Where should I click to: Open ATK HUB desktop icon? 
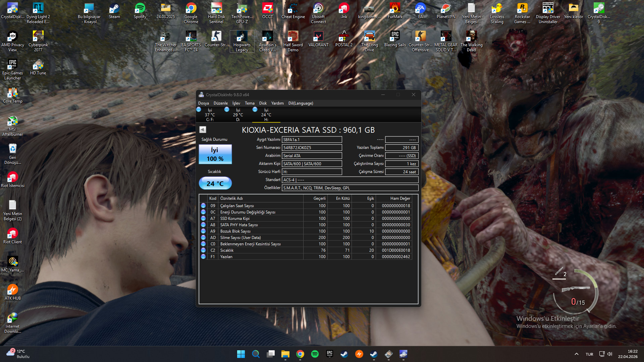pos(12,293)
